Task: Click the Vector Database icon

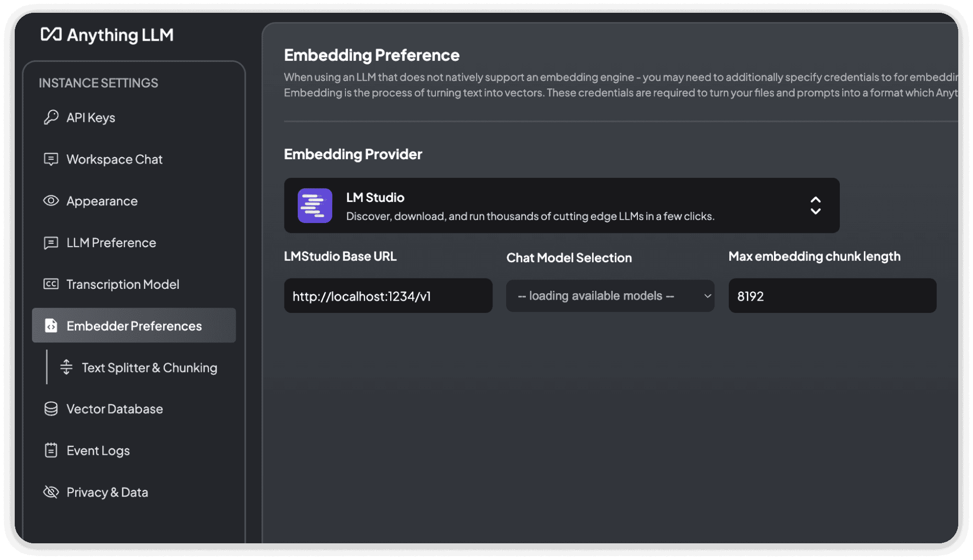Action: tap(52, 408)
